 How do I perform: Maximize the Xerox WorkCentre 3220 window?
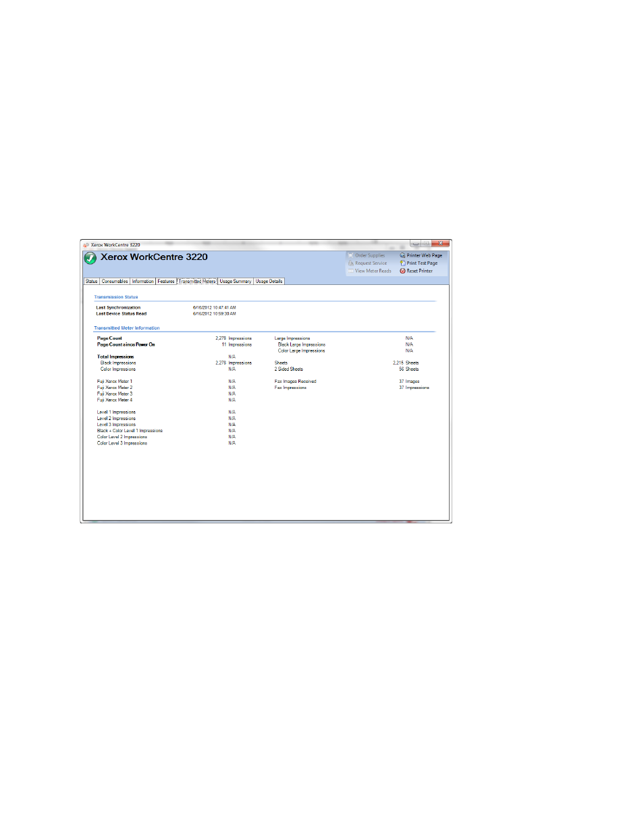click(x=427, y=243)
